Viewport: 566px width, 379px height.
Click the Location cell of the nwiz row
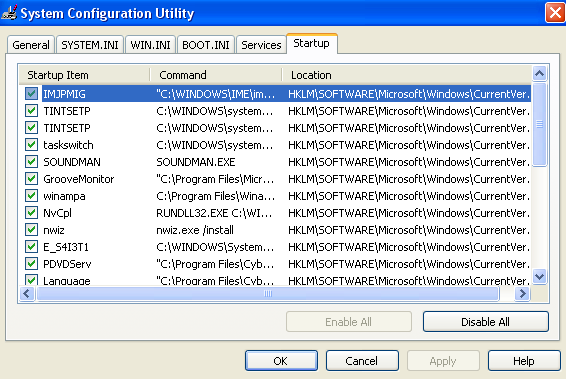pos(409,230)
